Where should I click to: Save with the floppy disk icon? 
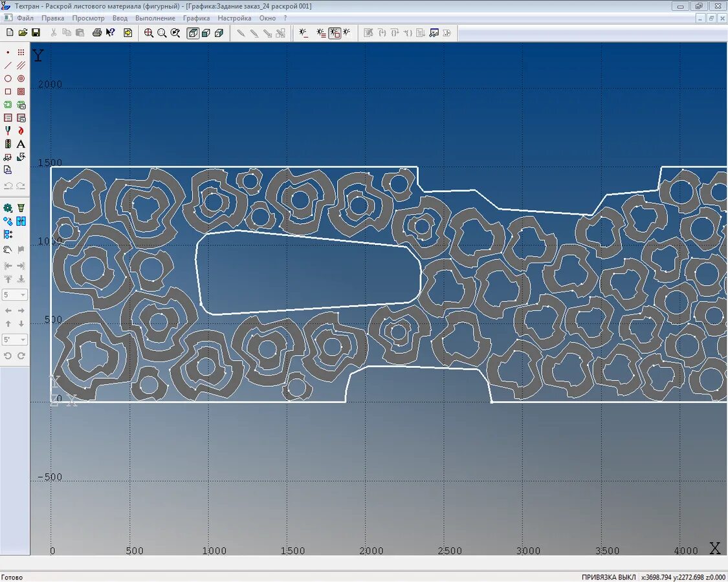tap(36, 32)
